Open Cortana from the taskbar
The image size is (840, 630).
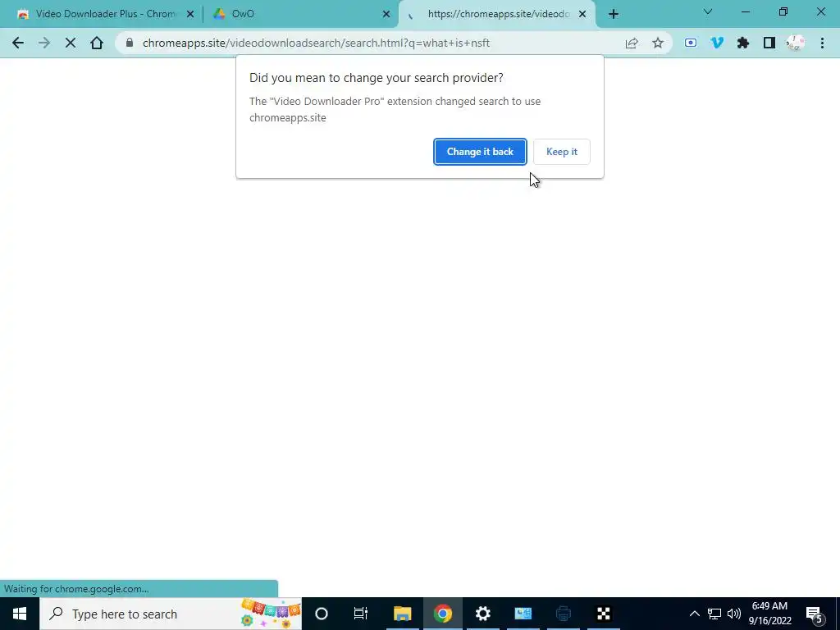[x=322, y=614]
